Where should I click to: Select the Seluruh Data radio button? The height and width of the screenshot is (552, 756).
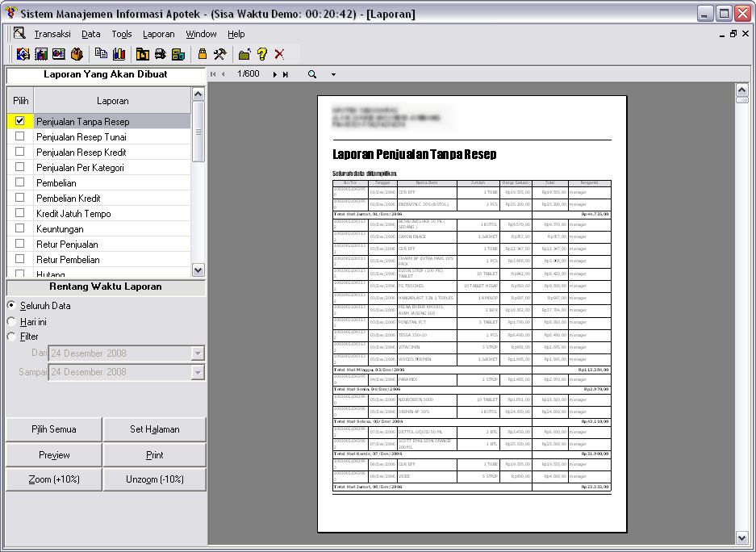tap(11, 305)
